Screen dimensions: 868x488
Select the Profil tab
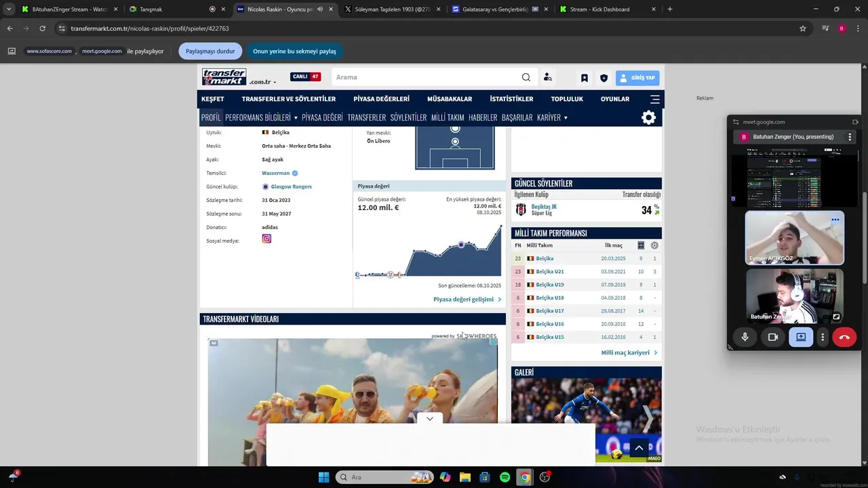click(x=211, y=117)
